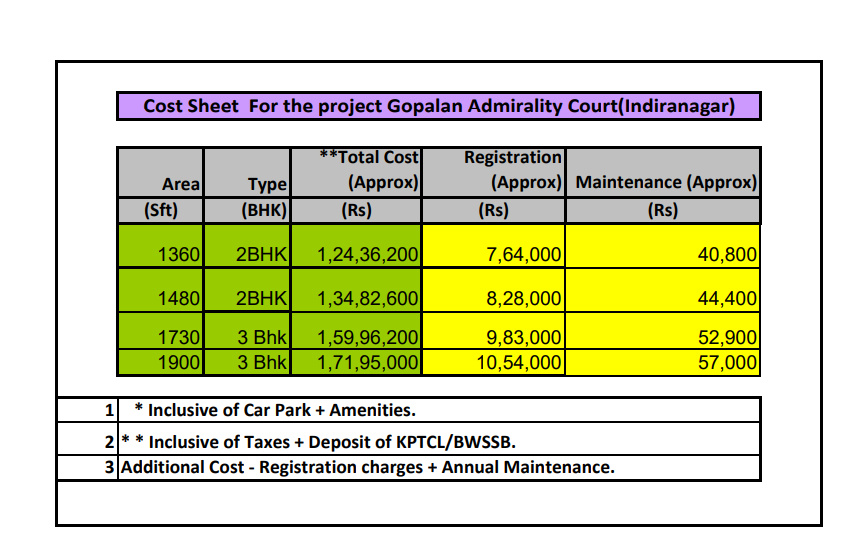Click the (Sft) unit cell

pyautogui.click(x=160, y=211)
